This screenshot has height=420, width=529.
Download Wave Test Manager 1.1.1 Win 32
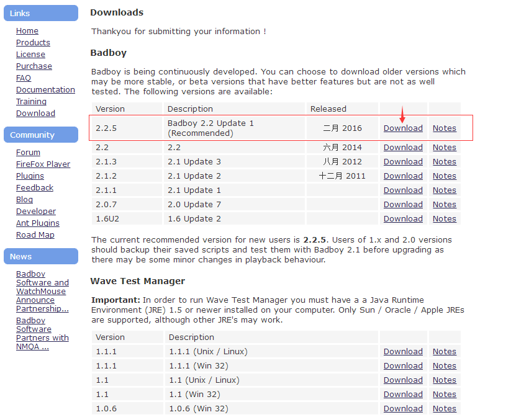tap(403, 366)
